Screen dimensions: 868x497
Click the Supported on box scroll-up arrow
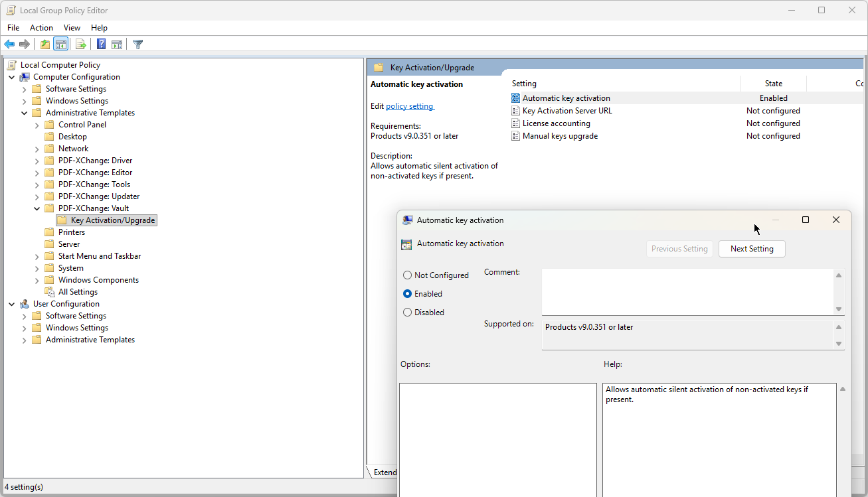(839, 327)
